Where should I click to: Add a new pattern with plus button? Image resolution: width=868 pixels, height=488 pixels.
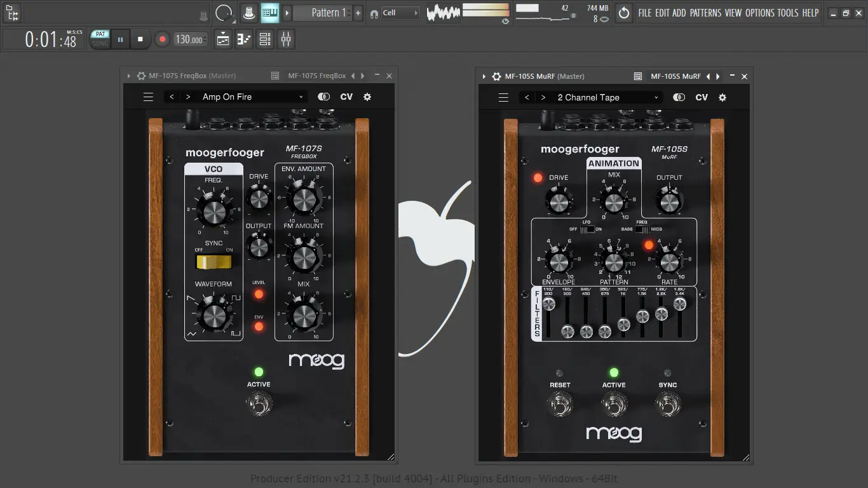click(358, 13)
